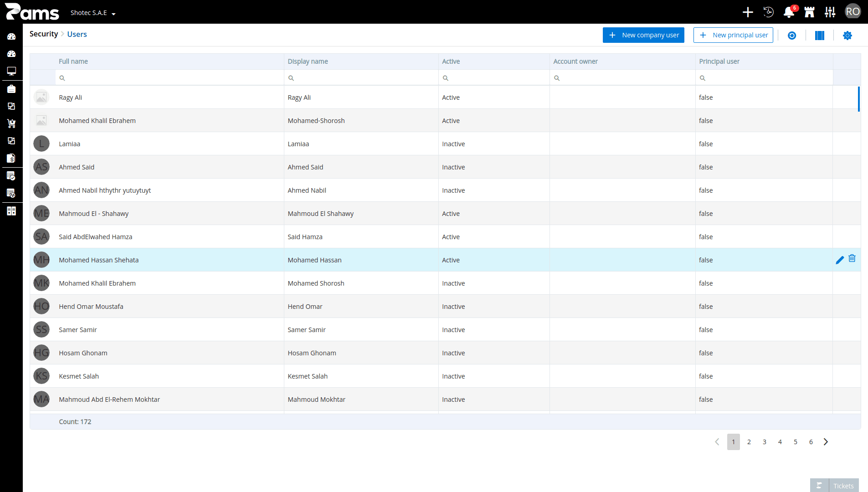Click the table vertical scrollbar thumb
Image resolution: width=868 pixels, height=492 pixels.
click(x=858, y=99)
